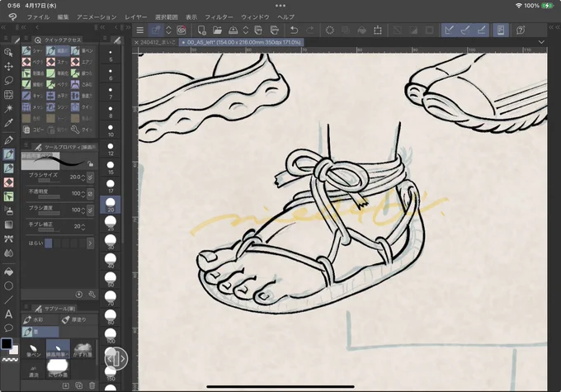Select the Decoration ribbon tool

[8, 239]
